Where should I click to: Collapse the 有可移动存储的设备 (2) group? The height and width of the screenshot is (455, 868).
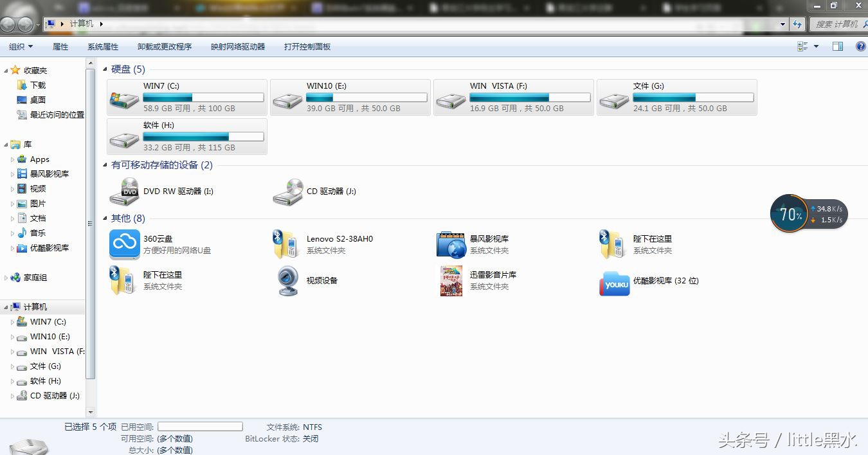(105, 165)
